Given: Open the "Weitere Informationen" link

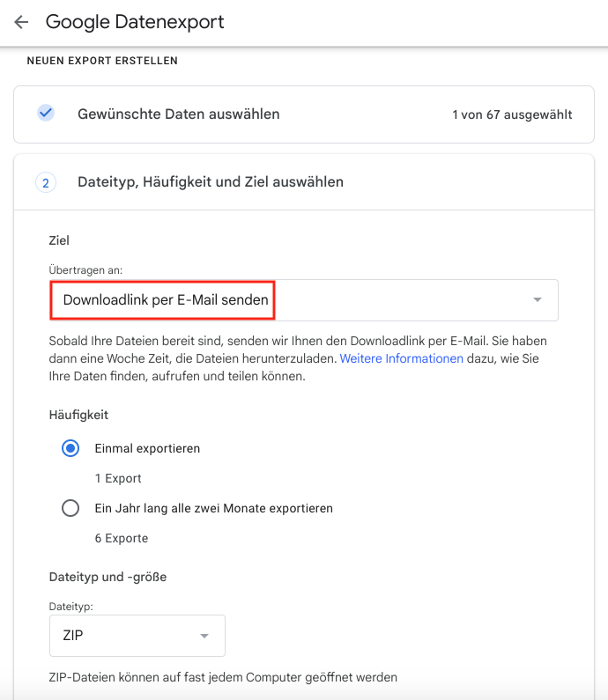Looking at the screenshot, I should (x=402, y=358).
